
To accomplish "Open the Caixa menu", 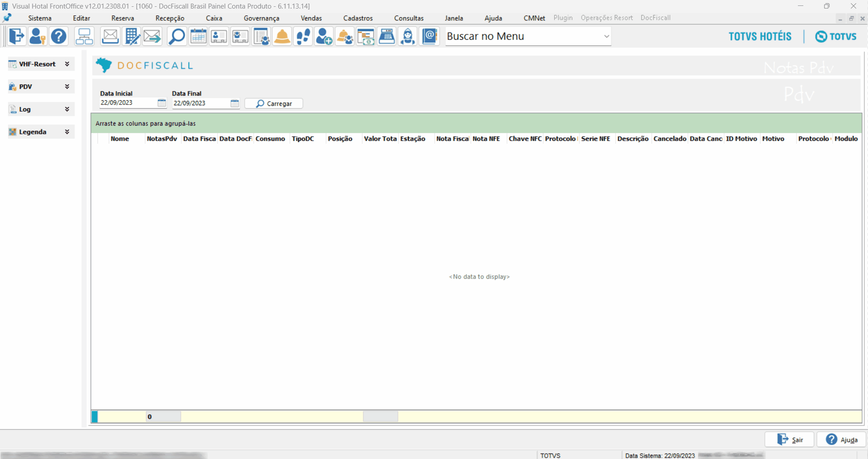I will pos(214,18).
